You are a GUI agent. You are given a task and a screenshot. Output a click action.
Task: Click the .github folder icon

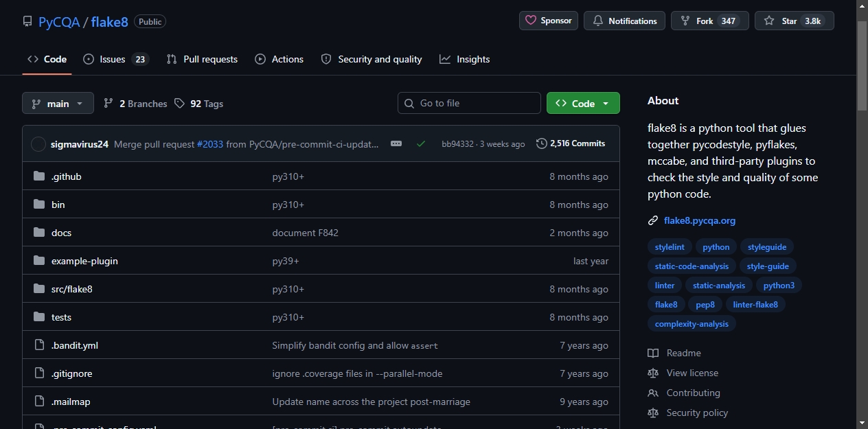click(x=39, y=176)
